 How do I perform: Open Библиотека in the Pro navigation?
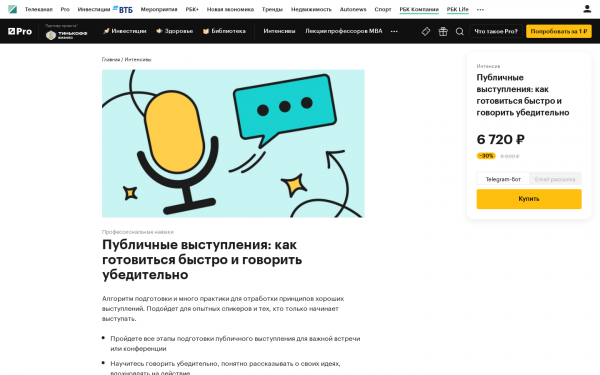click(224, 31)
